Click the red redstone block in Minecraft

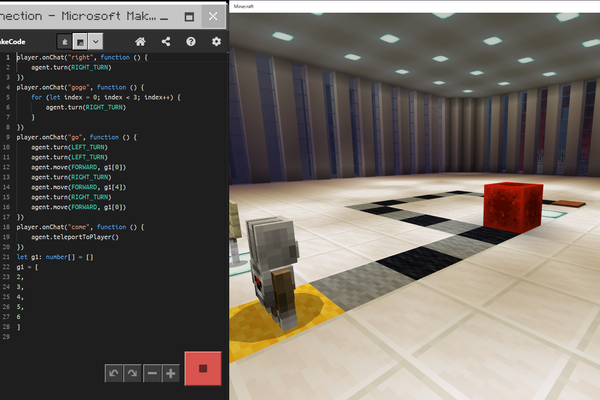[513, 207]
